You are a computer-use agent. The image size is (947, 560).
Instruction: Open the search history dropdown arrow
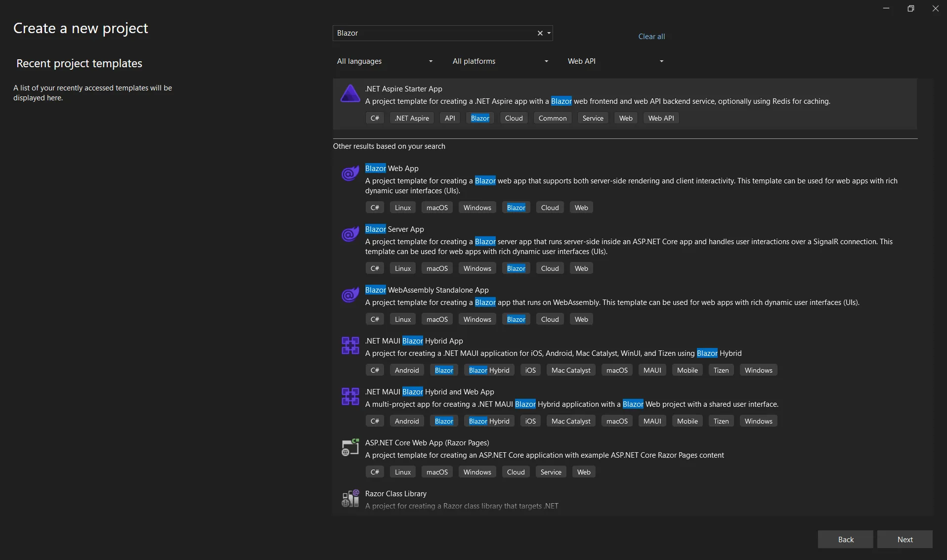549,33
